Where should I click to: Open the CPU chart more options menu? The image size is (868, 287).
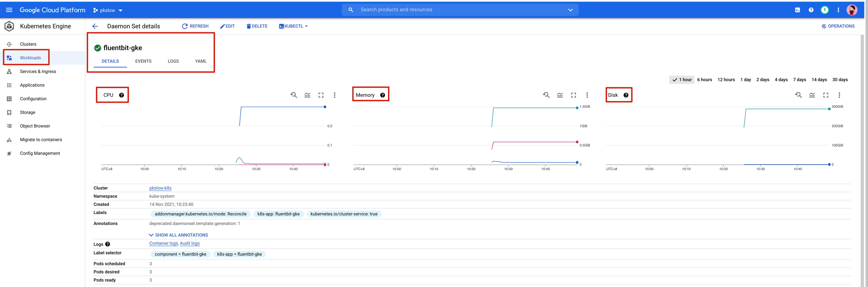point(334,95)
